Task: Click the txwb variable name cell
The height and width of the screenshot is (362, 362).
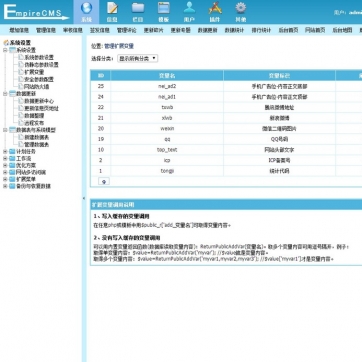Action: click(x=167, y=107)
